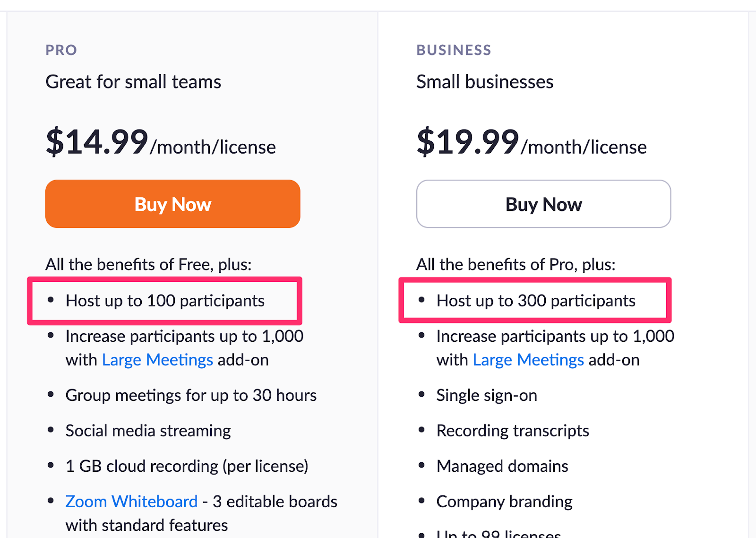Click the 'Recording transcripts' feature
Screen dimensions: 756x538
(x=513, y=431)
